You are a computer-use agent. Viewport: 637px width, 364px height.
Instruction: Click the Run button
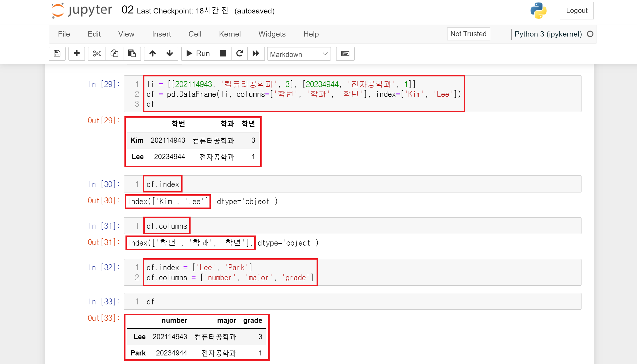198,54
